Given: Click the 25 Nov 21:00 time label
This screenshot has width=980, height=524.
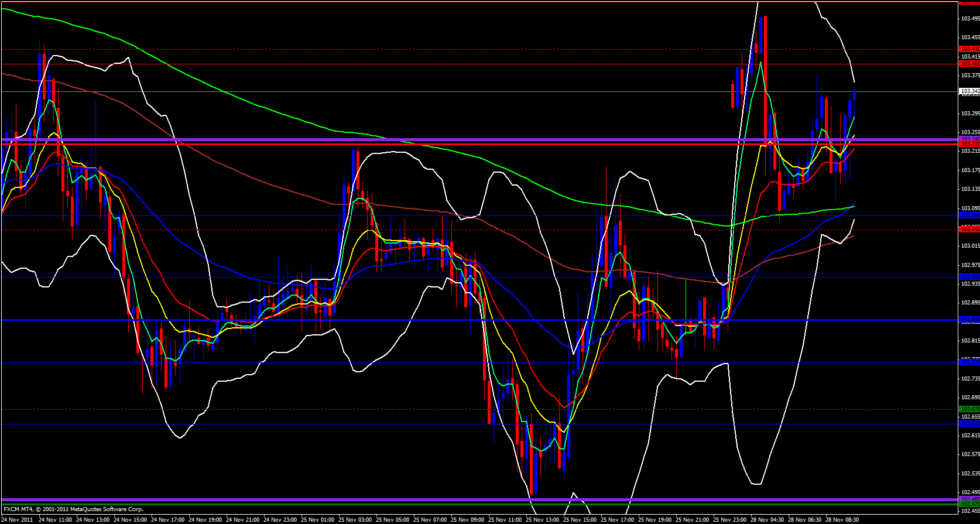Looking at the screenshot, I should click(693, 519).
